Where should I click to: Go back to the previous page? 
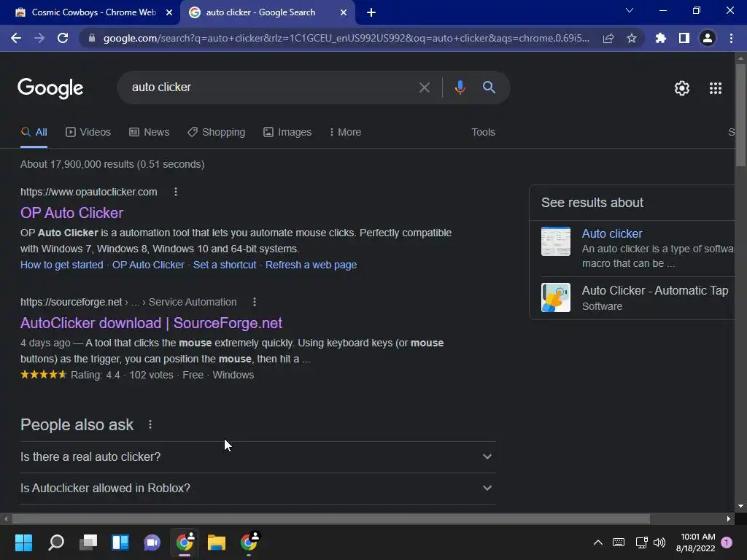click(16, 38)
